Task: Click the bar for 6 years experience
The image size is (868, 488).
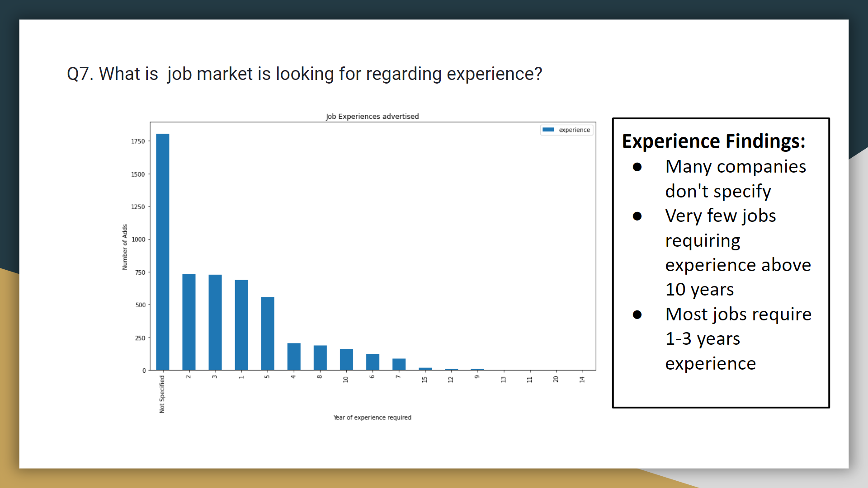Action: pyautogui.click(x=373, y=362)
